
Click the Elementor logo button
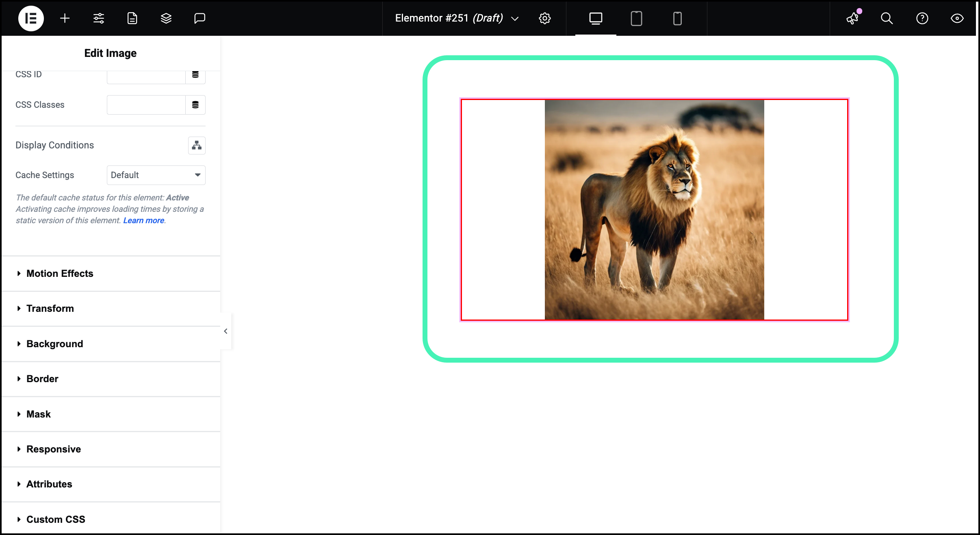(x=31, y=18)
